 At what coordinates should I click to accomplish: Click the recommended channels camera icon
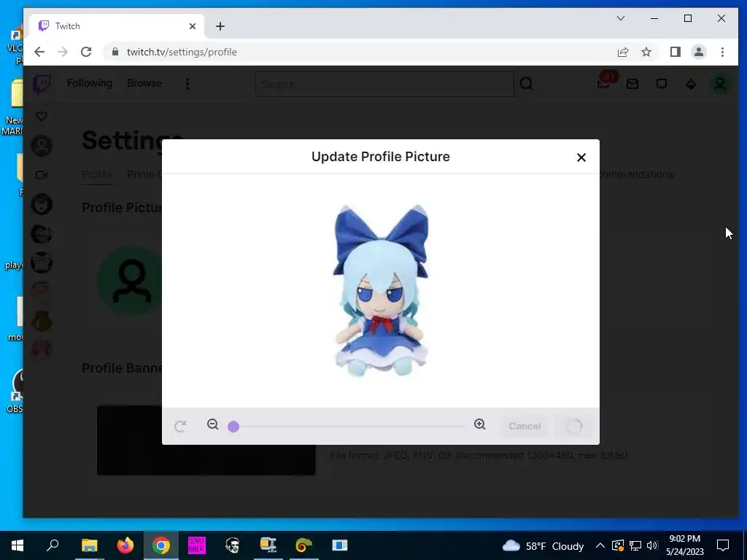[42, 175]
